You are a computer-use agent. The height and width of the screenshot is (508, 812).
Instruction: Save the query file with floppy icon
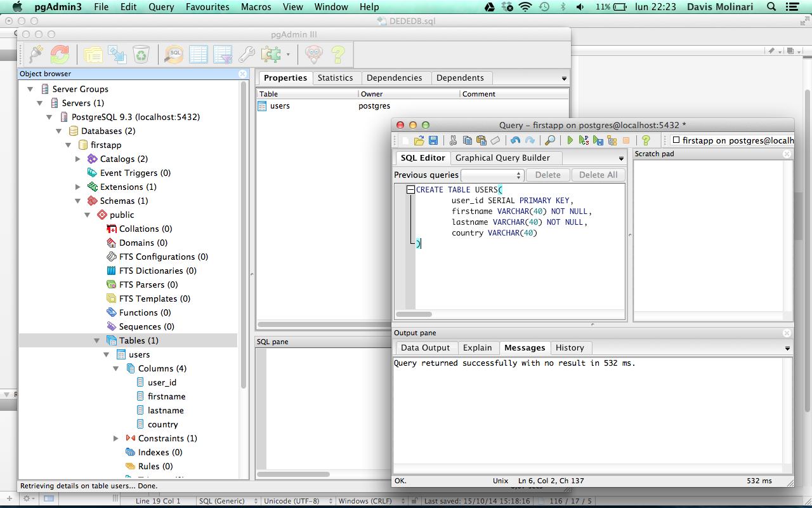click(433, 140)
